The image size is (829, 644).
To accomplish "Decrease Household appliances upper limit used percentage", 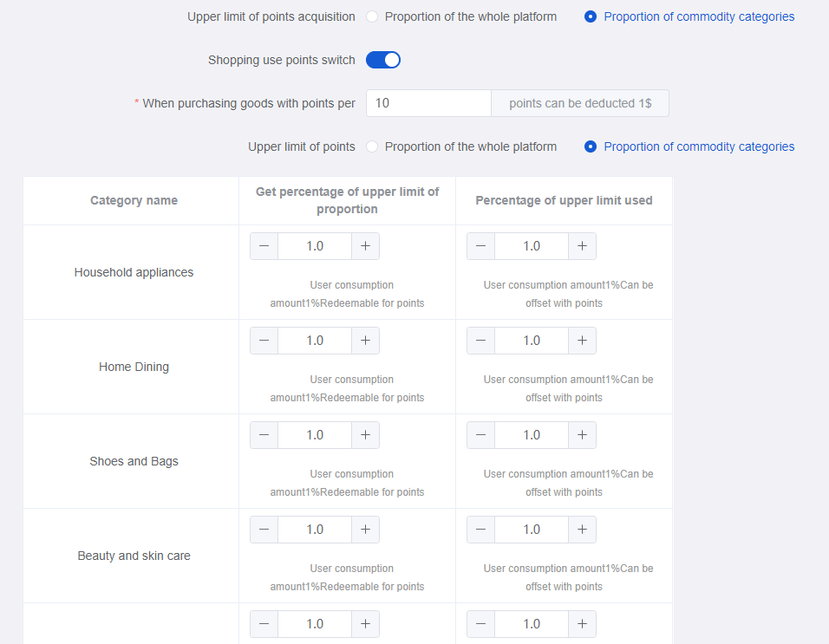I will (480, 246).
